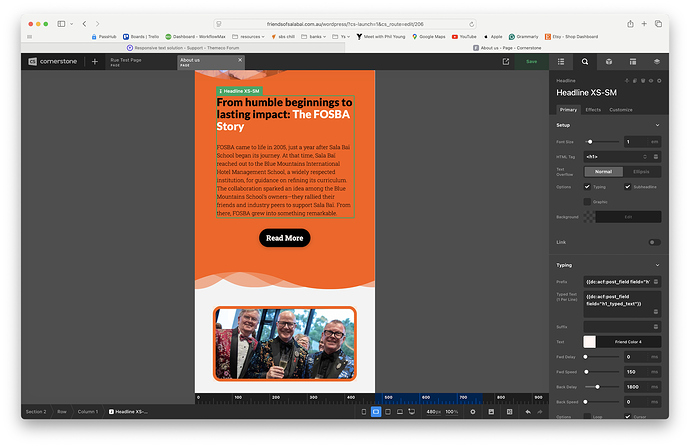690x446 pixels.
Task: Open the Outline panel list icon
Action: tap(561, 62)
